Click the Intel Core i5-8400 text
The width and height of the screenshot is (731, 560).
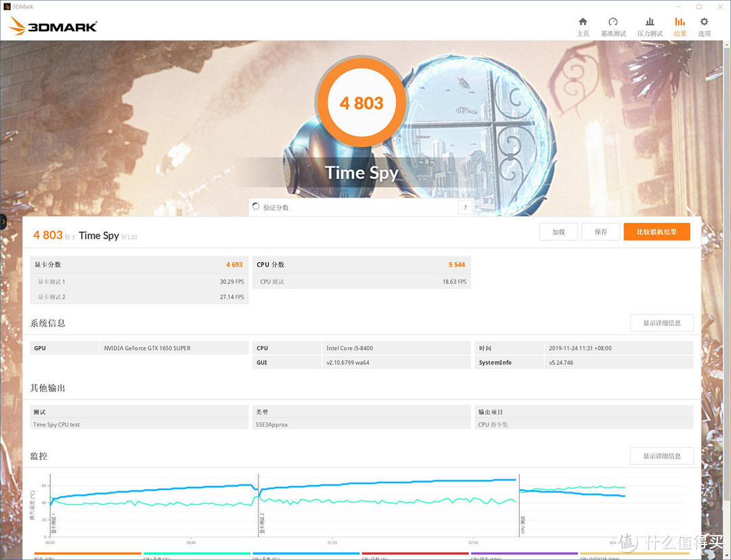pos(350,348)
